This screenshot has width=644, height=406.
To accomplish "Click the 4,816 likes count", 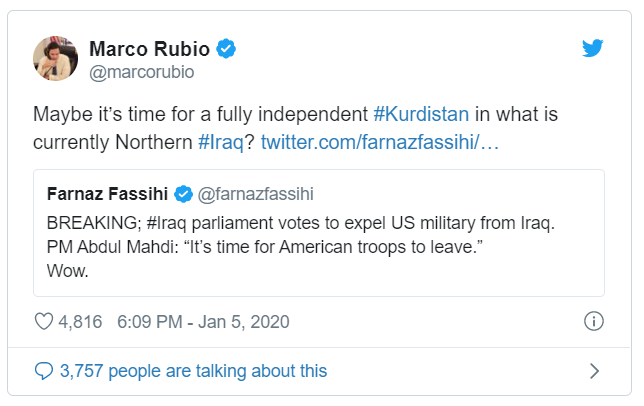I will point(82,321).
